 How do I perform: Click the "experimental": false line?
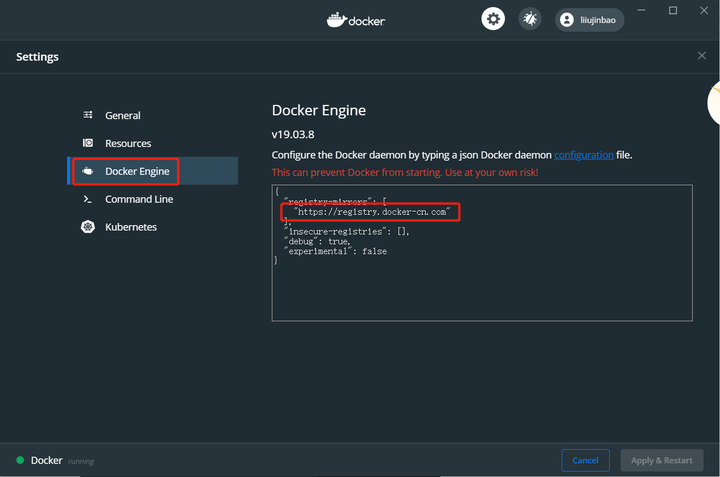pos(336,251)
